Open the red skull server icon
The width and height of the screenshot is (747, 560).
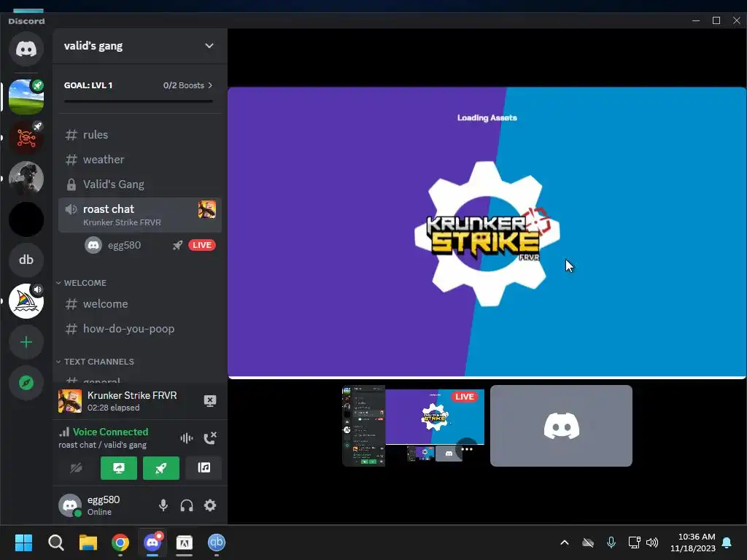[26, 138]
